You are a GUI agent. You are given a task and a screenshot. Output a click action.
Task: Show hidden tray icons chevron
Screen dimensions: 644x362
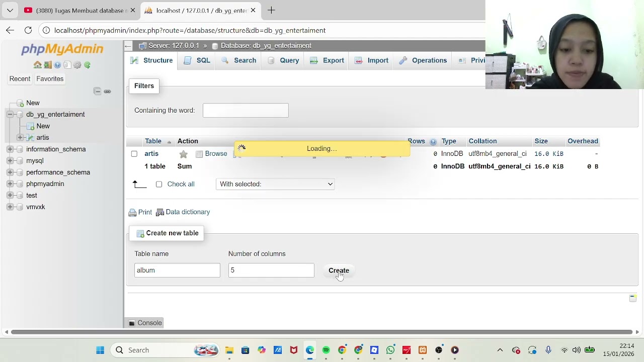pyautogui.click(x=500, y=350)
